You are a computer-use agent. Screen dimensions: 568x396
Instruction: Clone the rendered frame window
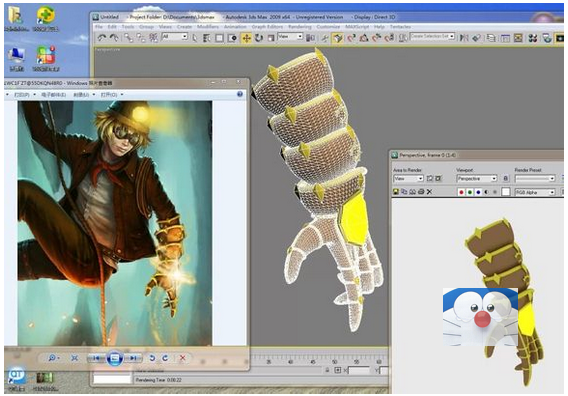coord(413,192)
